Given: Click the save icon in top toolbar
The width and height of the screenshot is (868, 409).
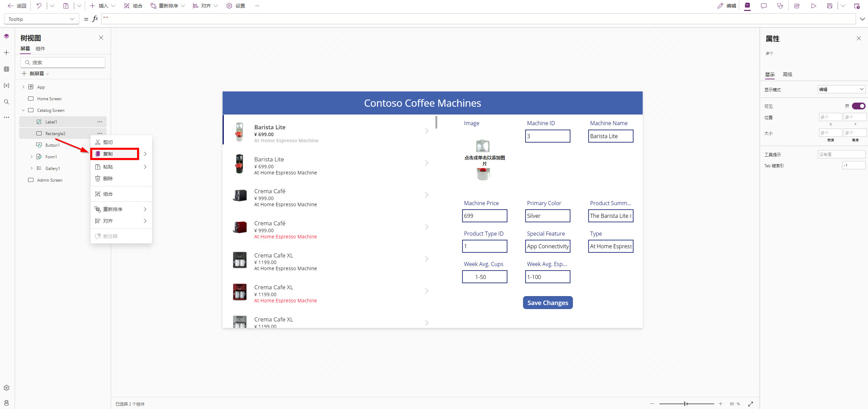Looking at the screenshot, I should (829, 6).
